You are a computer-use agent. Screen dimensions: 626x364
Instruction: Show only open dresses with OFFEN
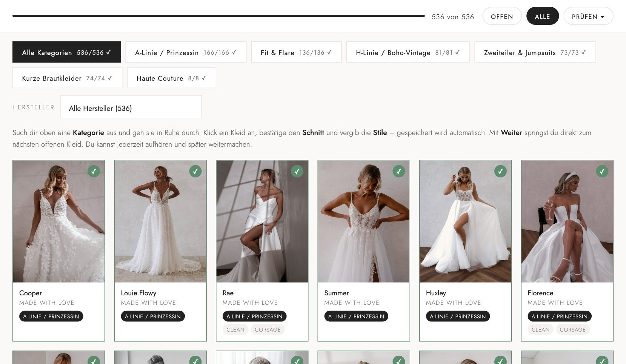pos(502,16)
